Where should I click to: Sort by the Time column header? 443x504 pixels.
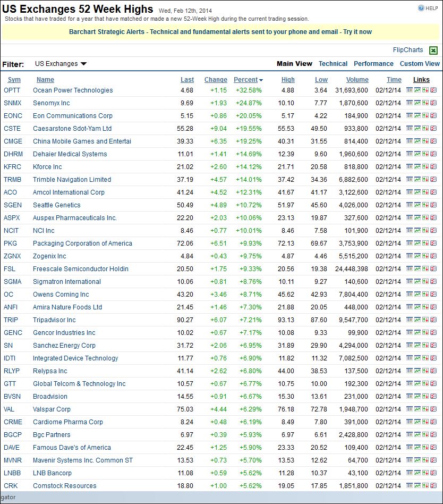click(394, 80)
